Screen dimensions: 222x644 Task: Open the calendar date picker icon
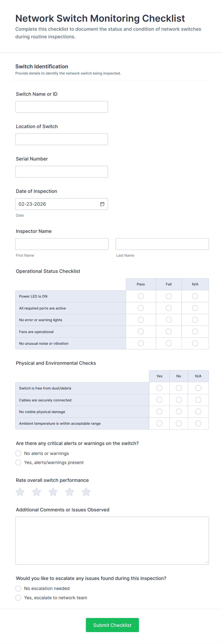pos(102,204)
